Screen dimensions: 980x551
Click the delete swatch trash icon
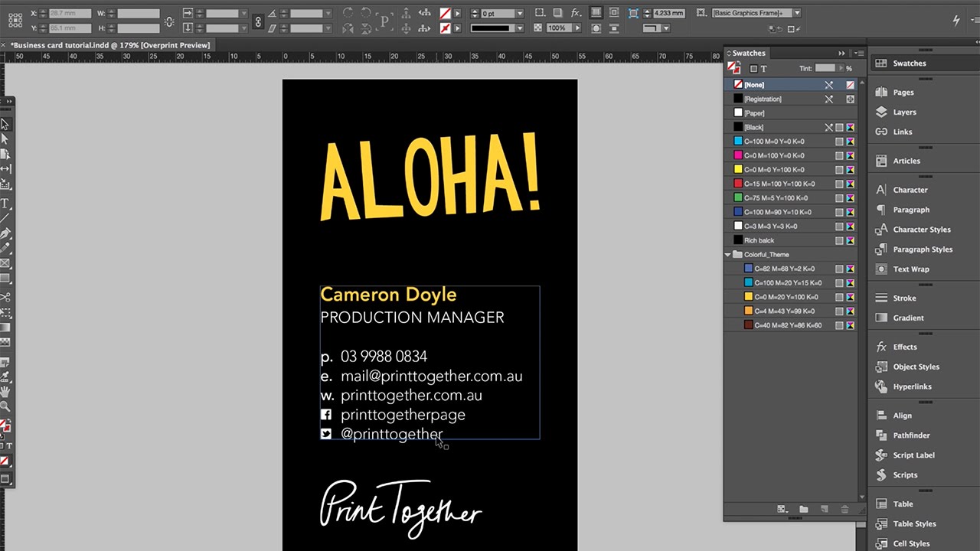click(x=844, y=509)
